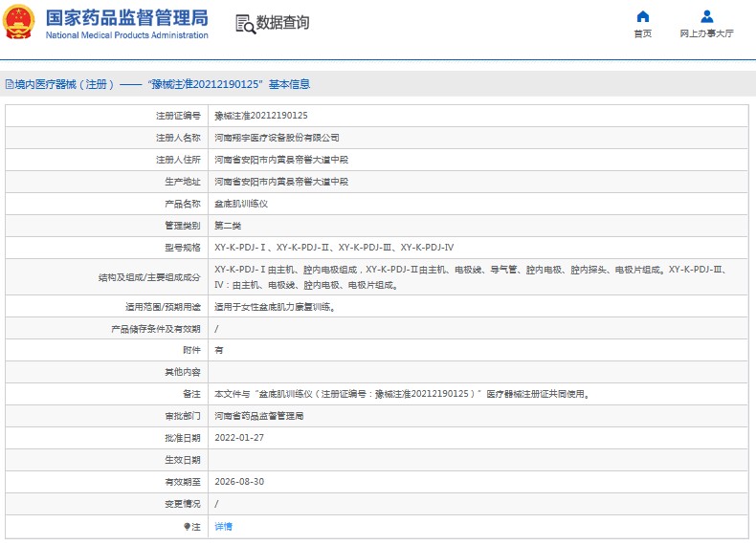Click the 附件 value 有
Viewport: 756px width, 545px height.
click(x=219, y=350)
